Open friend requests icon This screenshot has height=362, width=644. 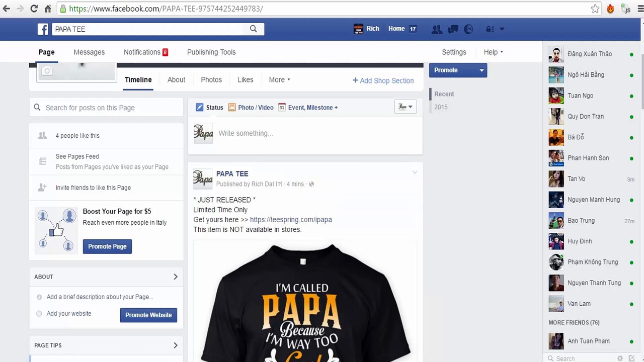coord(437,29)
